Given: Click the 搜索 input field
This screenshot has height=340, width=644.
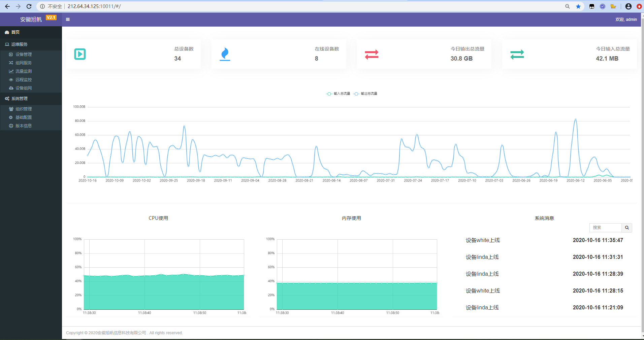Looking at the screenshot, I should coord(605,228).
